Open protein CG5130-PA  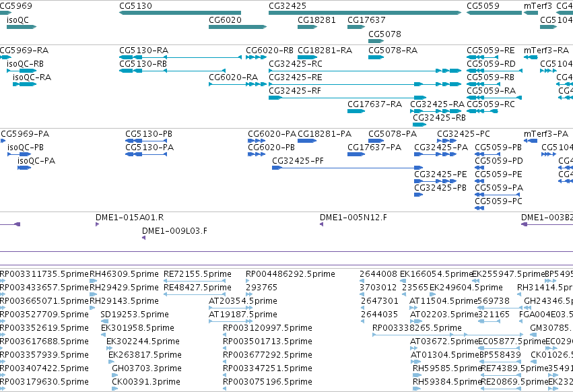point(149,148)
